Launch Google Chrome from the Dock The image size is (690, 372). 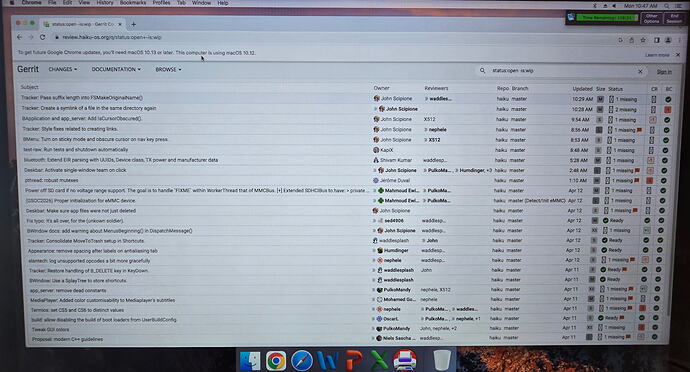(276, 361)
